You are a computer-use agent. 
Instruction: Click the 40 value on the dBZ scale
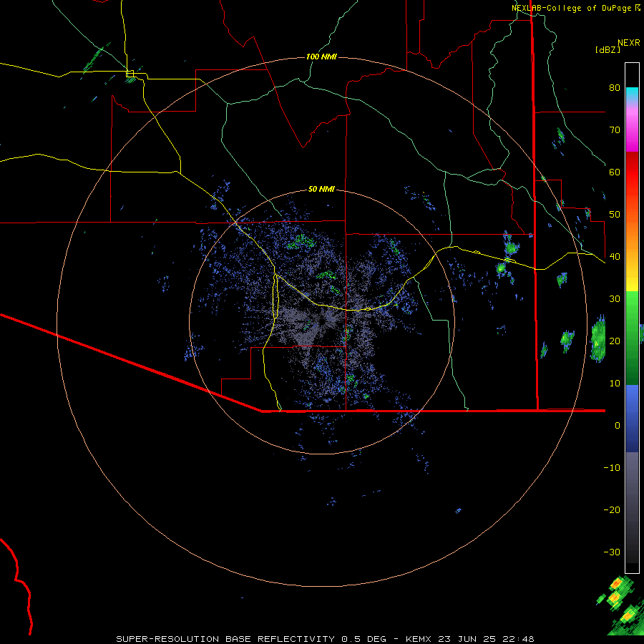tap(615, 257)
